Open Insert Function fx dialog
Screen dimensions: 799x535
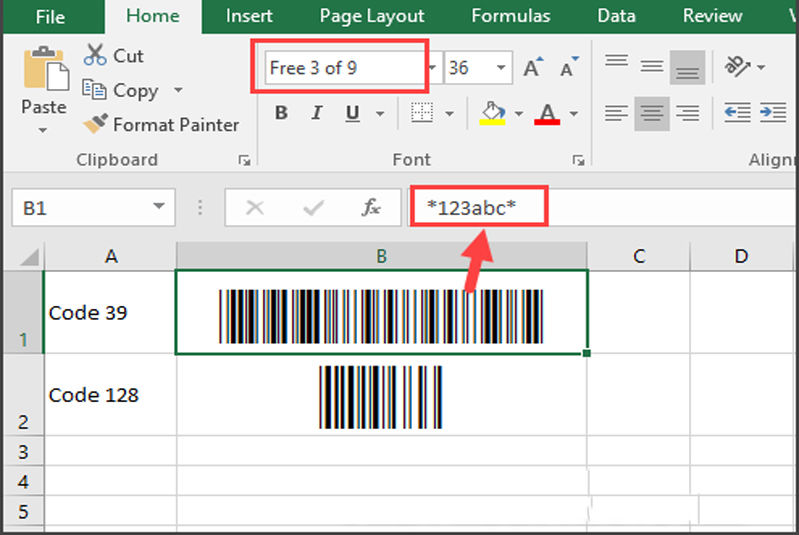pos(371,207)
